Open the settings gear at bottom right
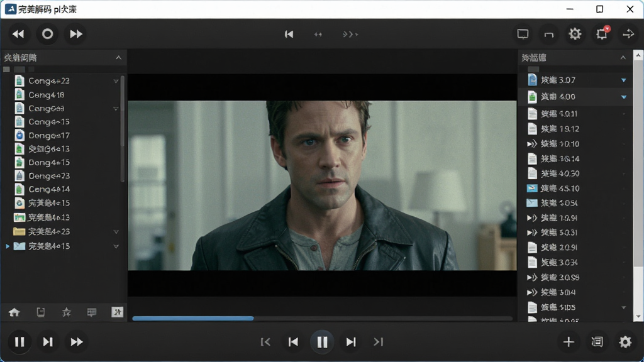644x362 pixels. [625, 342]
